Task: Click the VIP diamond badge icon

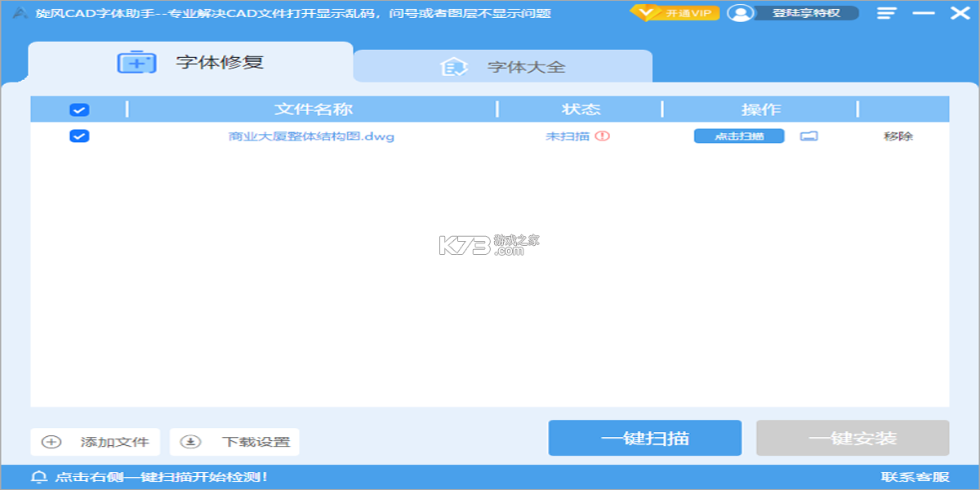Action: (646, 13)
